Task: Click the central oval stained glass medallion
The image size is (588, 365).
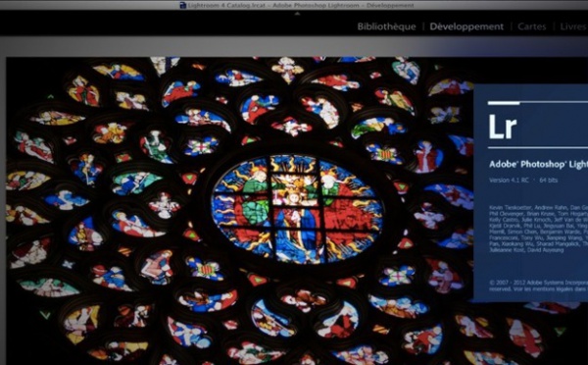Action: [297, 208]
